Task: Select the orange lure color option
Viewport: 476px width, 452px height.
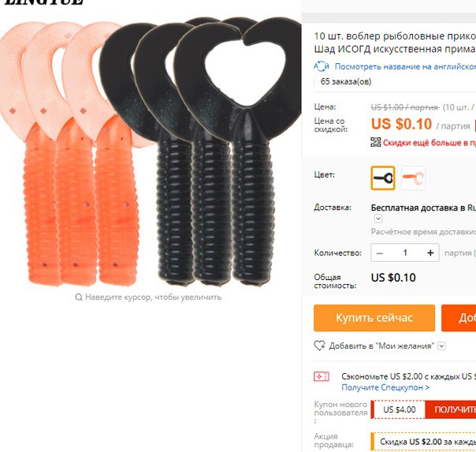Action: pyautogui.click(x=413, y=178)
